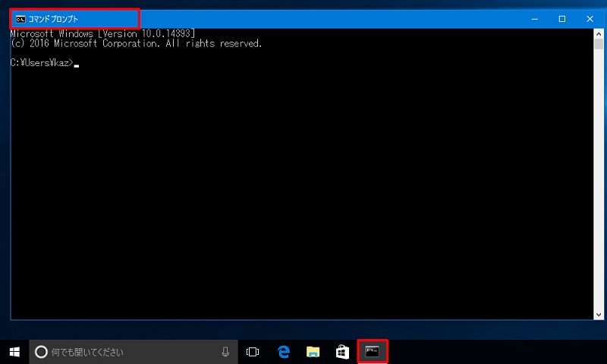The image size is (607, 364).
Task: Click the Cortana microphone icon
Action: [225, 352]
